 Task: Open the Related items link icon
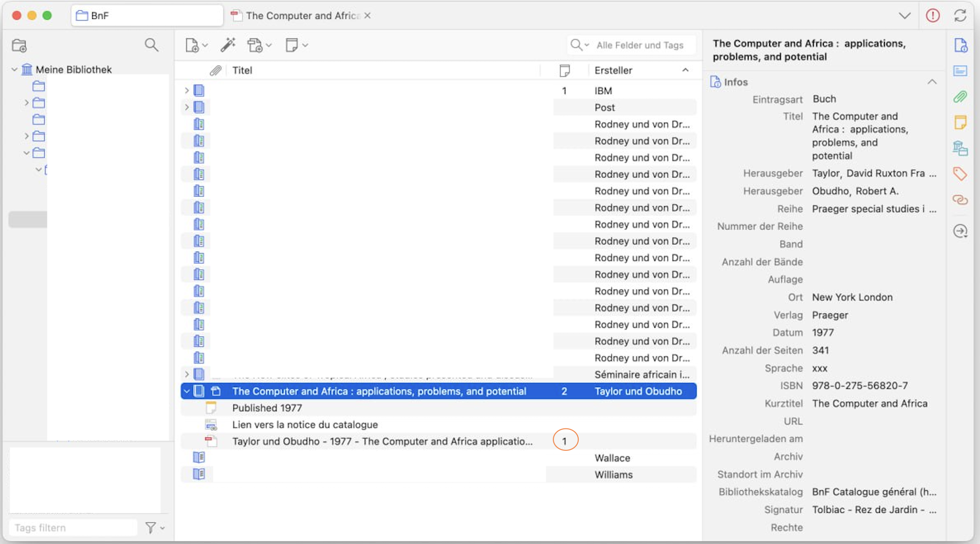pos(960,200)
